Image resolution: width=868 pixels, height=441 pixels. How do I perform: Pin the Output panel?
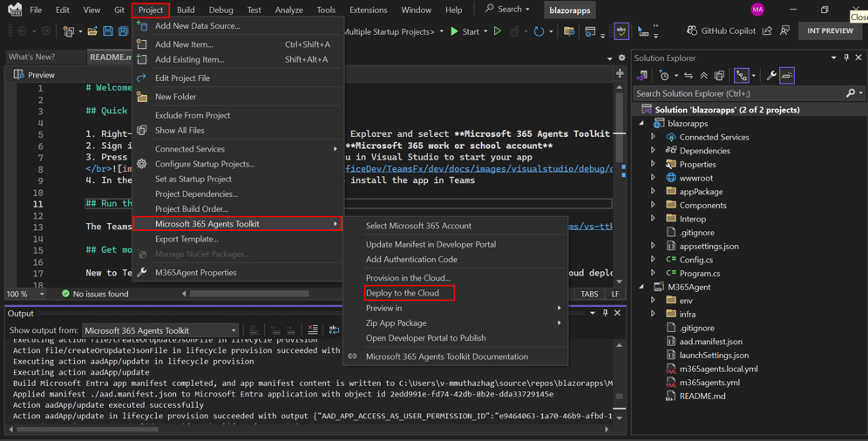(x=605, y=313)
